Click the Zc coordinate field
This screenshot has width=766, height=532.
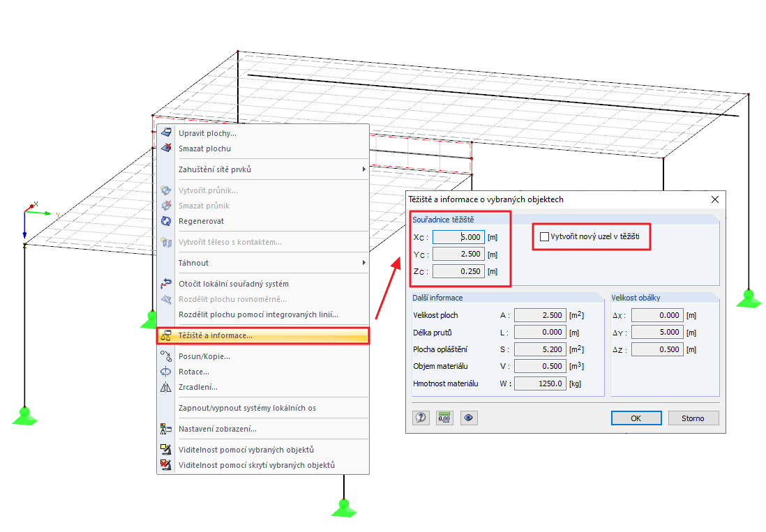[458, 271]
